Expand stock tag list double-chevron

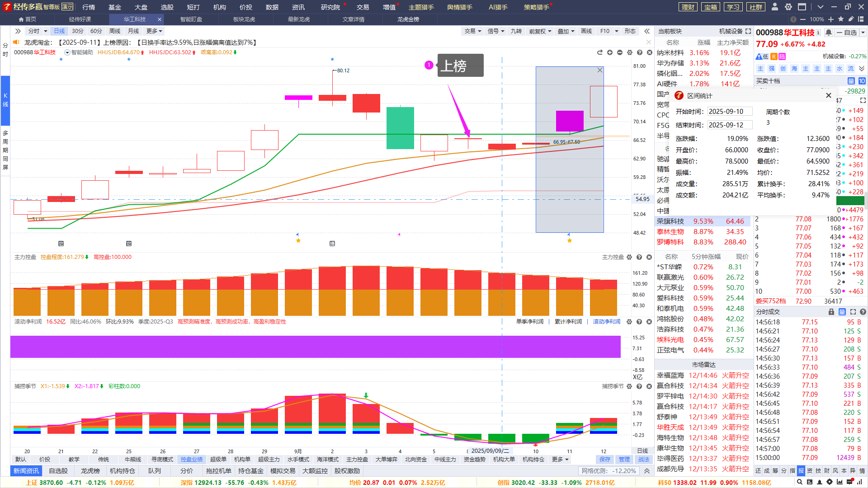point(862,69)
